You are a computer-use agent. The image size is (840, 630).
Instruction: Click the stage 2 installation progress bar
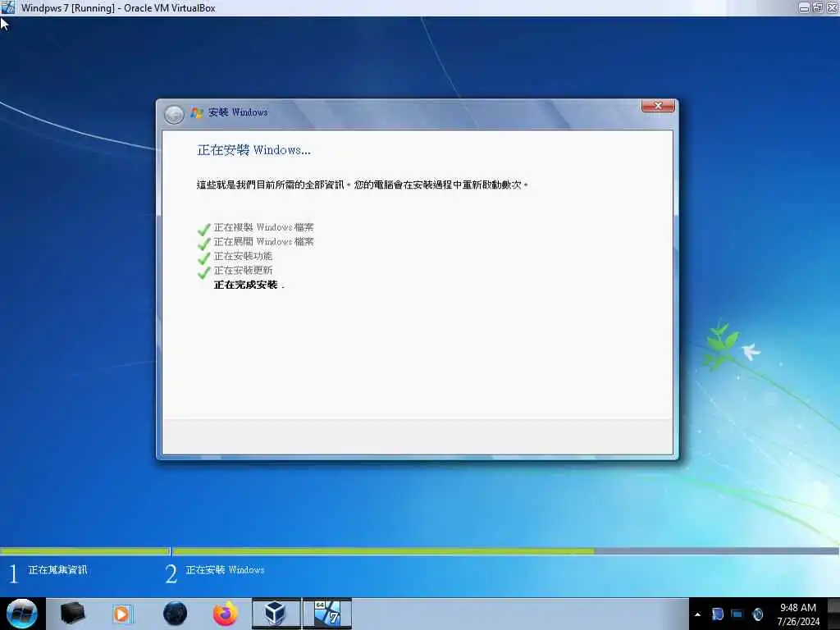point(505,550)
